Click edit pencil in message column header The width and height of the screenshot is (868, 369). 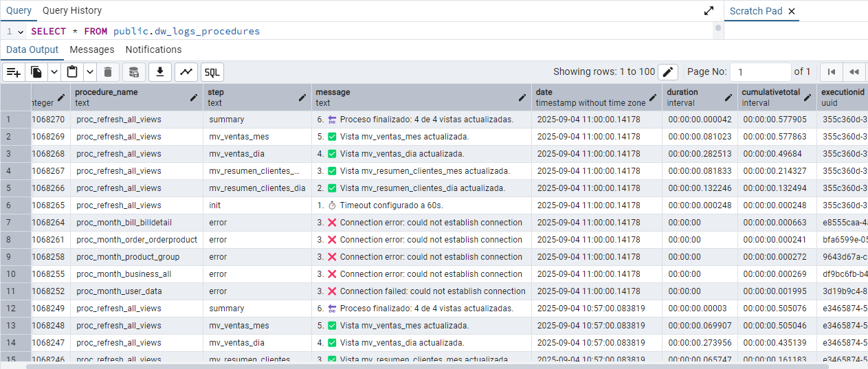click(522, 98)
